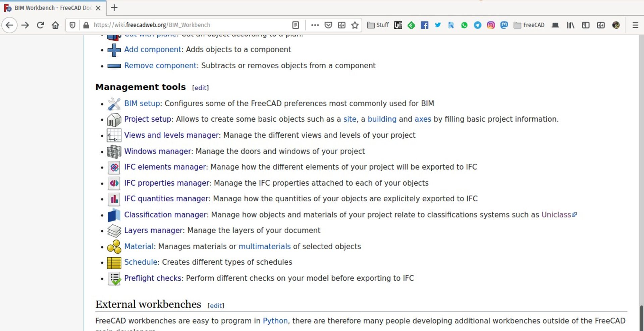Screen dimensions: 644x331
Task: Open the Add component link
Action: tap(153, 50)
